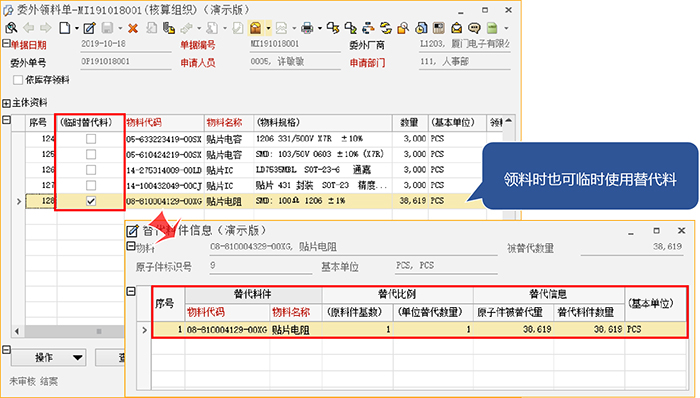Screen dimensions: 700x398
Task: Select substitute row 08-810004129-00XG in dialog
Action: click(x=419, y=330)
